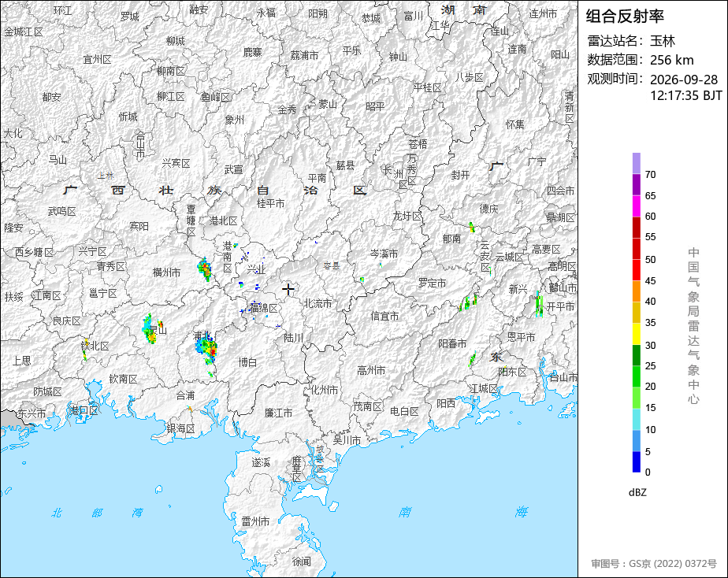This screenshot has width=728, height=578.
Task: Click the 银海区 map label
Action: coord(180,428)
